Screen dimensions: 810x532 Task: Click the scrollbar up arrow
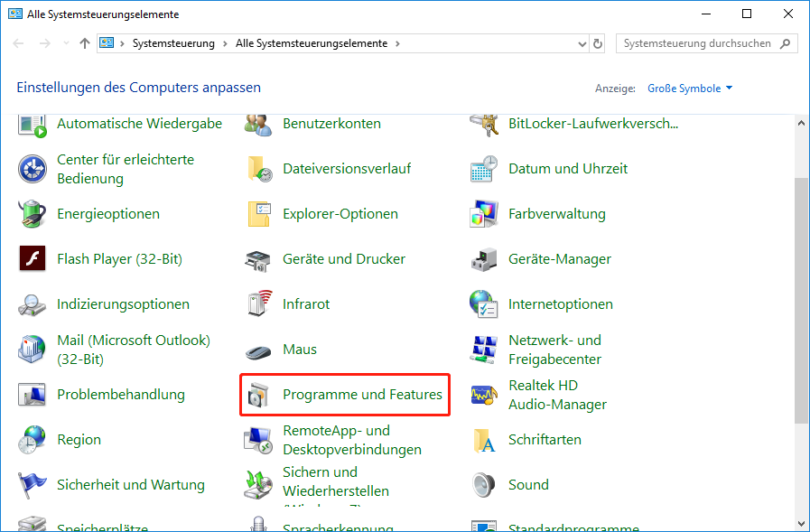[801, 124]
